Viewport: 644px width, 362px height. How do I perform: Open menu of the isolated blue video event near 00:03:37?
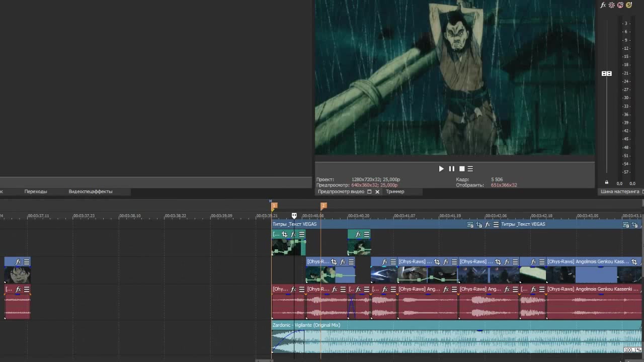coord(27,262)
